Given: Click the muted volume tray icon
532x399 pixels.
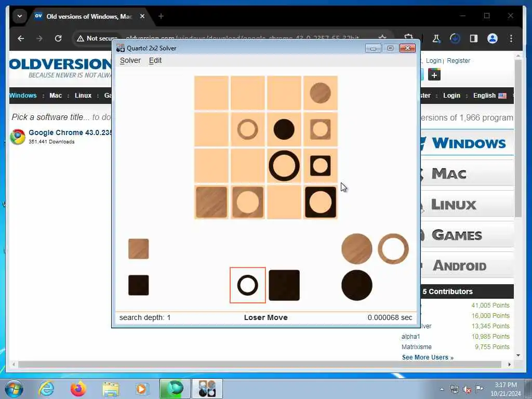Looking at the screenshot, I should click(467, 389).
